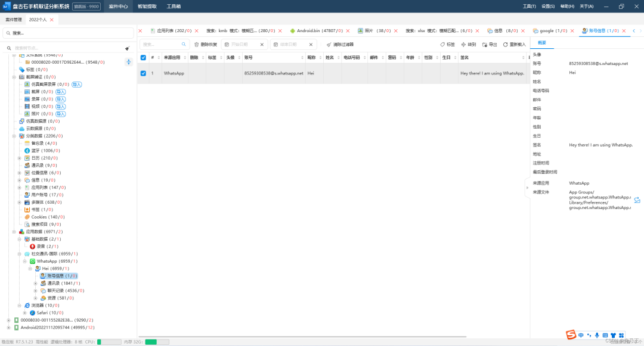Expand the 位置信息 node
Image resolution: width=644 pixels, height=346 pixels.
tap(19, 173)
